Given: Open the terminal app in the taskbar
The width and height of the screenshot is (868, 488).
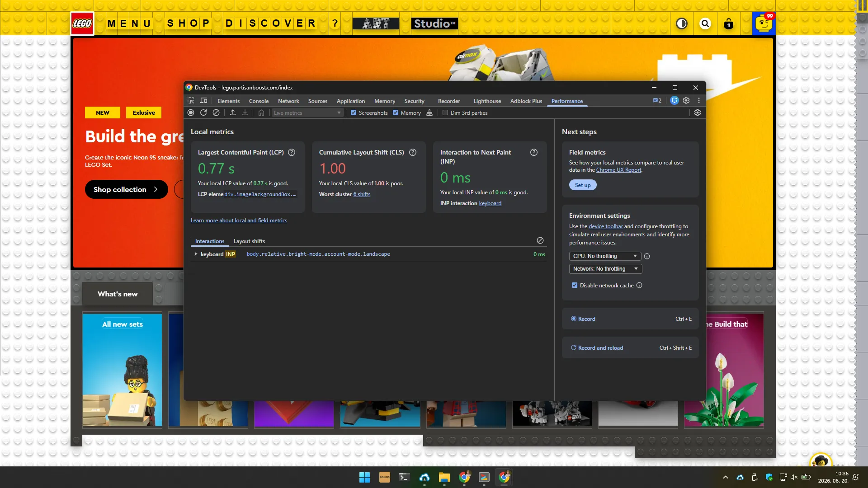Looking at the screenshot, I should tap(404, 477).
